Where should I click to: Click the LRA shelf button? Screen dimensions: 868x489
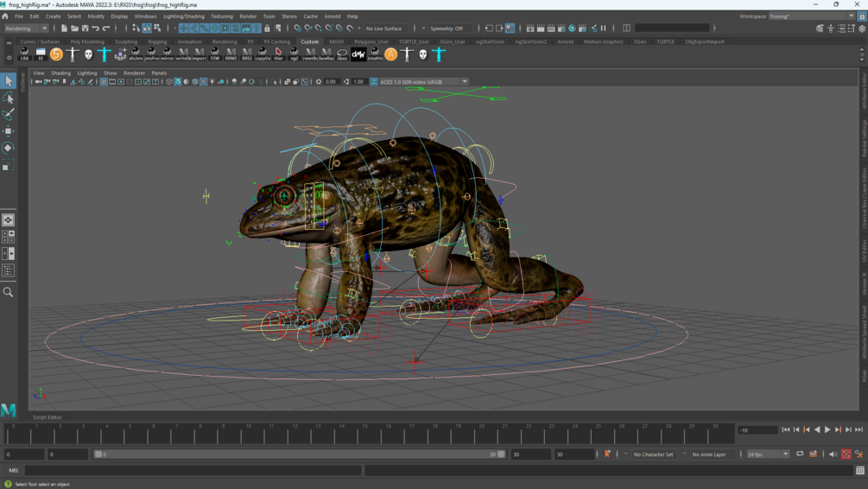point(24,54)
